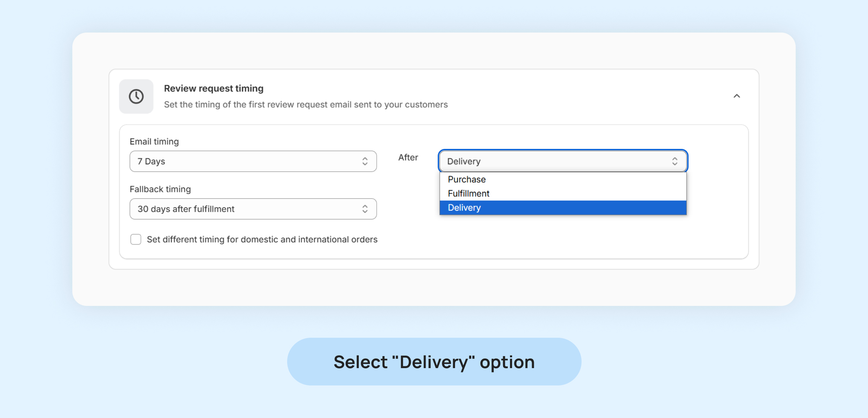Screen dimensions: 868x418
Task: Click the up-down arrows on Delivery select
Action: coord(675,161)
